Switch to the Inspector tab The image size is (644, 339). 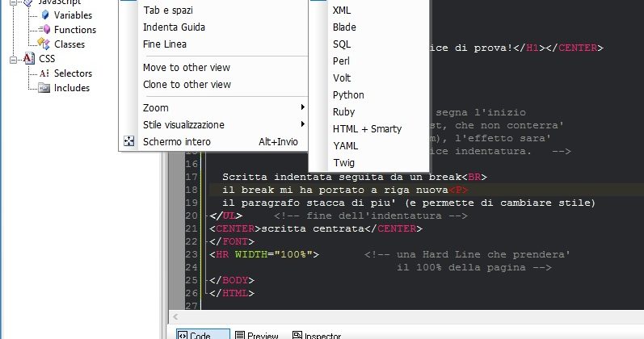[x=317, y=334]
